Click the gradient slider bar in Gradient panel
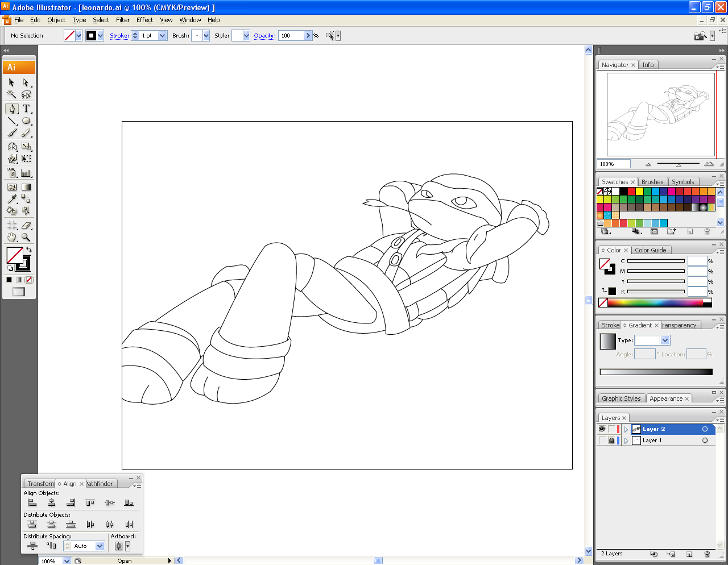The width and height of the screenshot is (728, 565). click(656, 372)
